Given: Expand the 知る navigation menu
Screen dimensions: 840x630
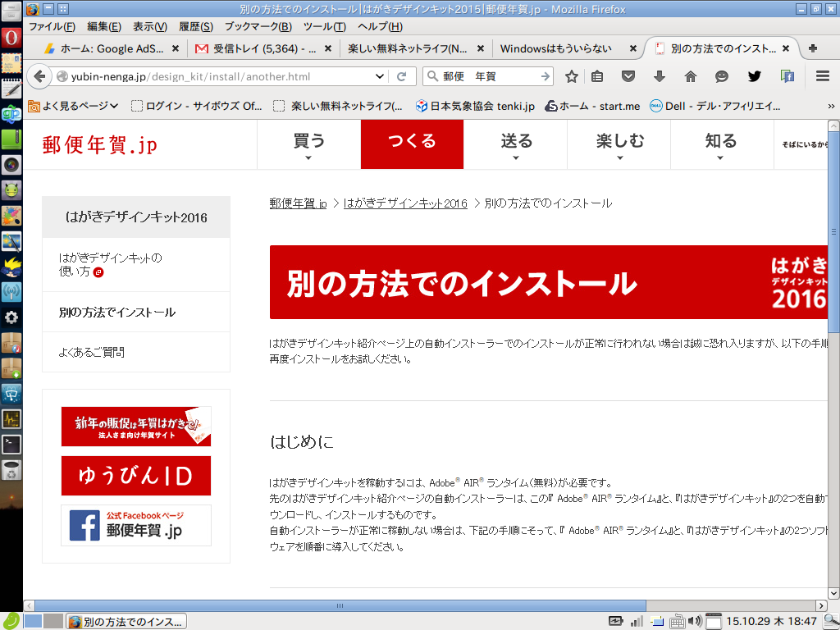Looking at the screenshot, I should pyautogui.click(x=720, y=144).
